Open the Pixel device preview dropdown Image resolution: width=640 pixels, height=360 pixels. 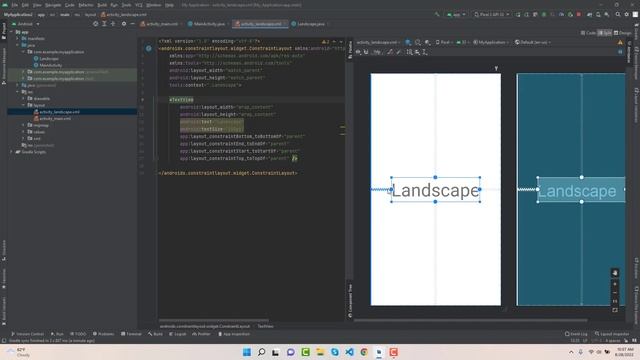[x=444, y=42]
